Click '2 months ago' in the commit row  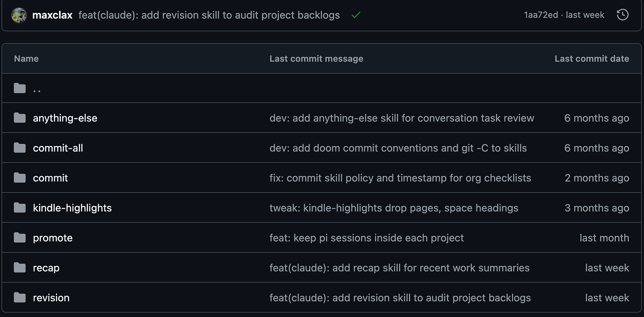(x=597, y=178)
